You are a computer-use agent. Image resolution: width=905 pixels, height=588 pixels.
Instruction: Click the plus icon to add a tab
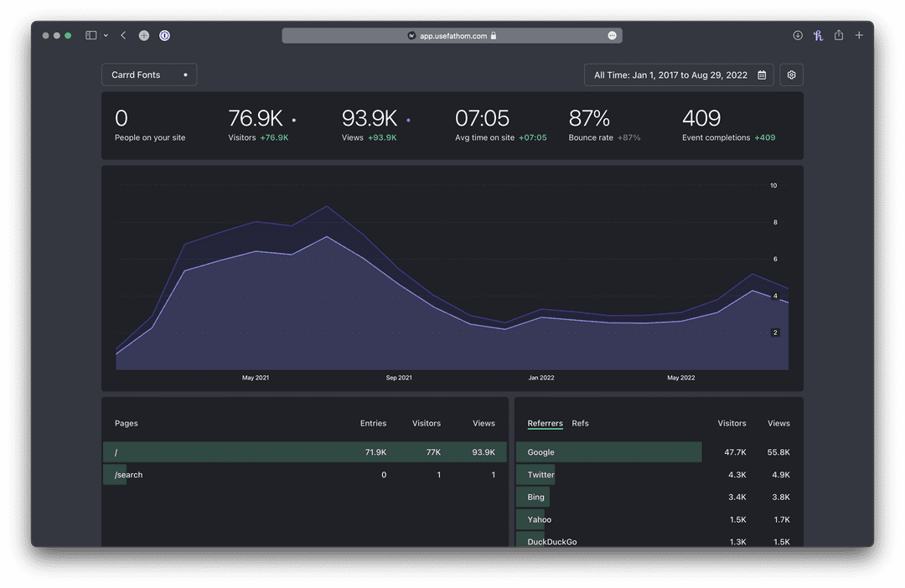859,35
